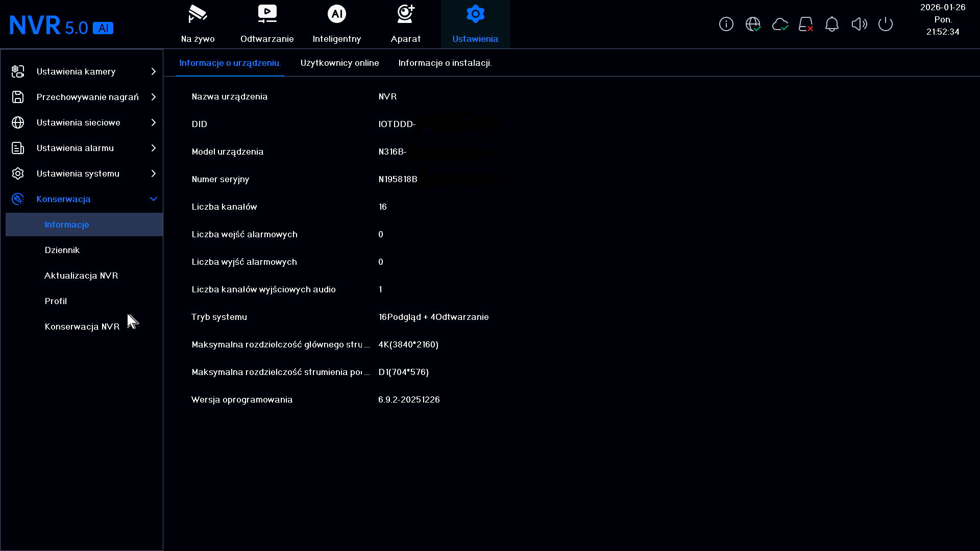Click the date and time display
This screenshot has height=551, width=980.
coord(943,19)
